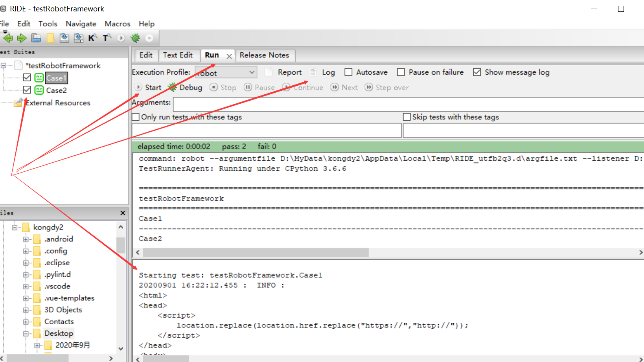Open the Navigate menu
This screenshot has height=362, width=644.
[81, 24]
